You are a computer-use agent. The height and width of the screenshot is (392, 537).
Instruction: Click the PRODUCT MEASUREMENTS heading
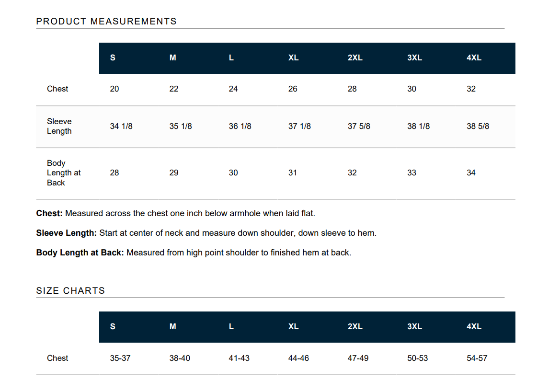pyautogui.click(x=106, y=21)
